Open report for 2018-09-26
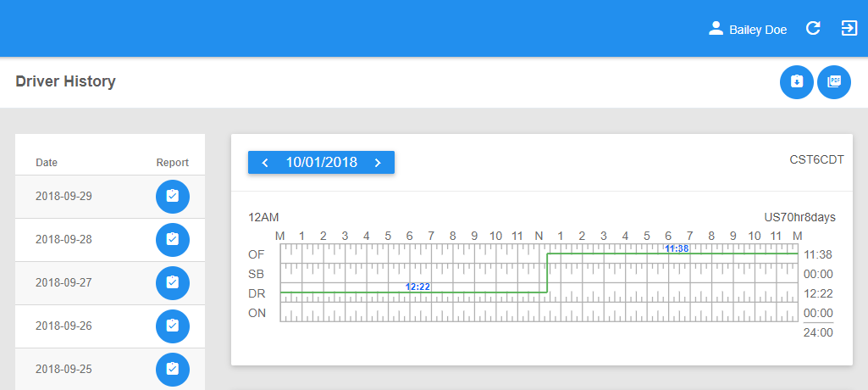 click(173, 326)
